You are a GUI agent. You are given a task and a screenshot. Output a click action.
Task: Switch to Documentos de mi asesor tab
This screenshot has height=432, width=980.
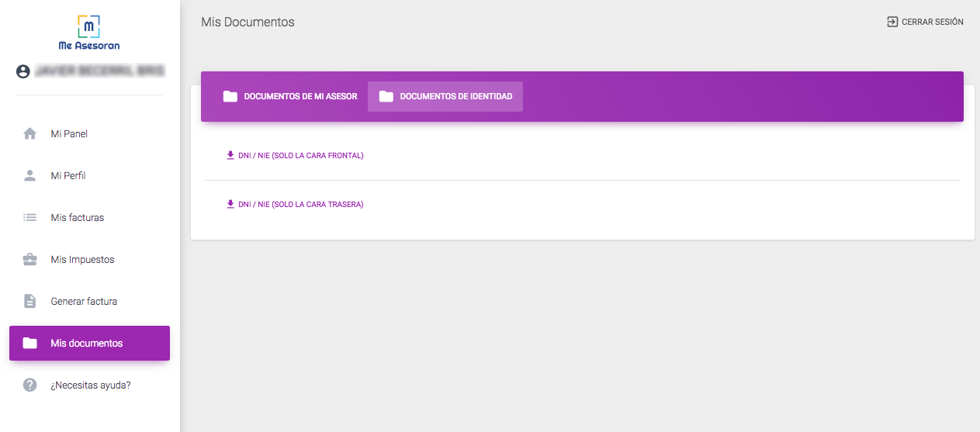(290, 97)
